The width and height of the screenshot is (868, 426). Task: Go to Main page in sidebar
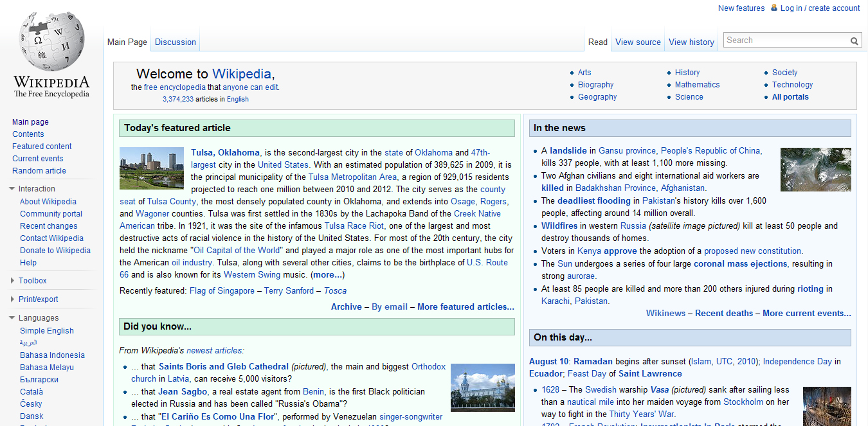coord(30,122)
